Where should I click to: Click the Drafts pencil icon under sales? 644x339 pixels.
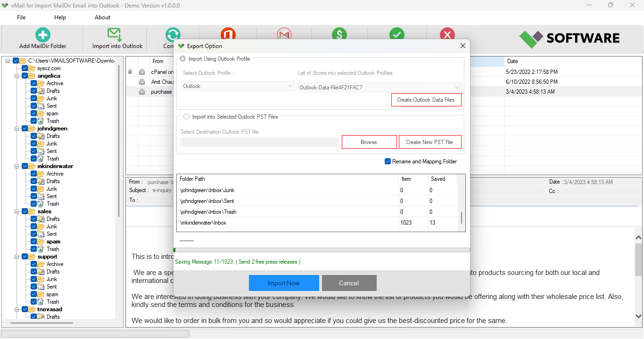click(41, 219)
